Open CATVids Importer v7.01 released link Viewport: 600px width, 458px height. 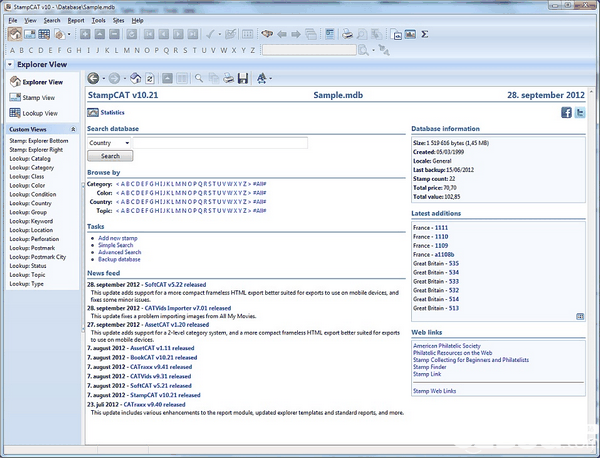(x=188, y=308)
